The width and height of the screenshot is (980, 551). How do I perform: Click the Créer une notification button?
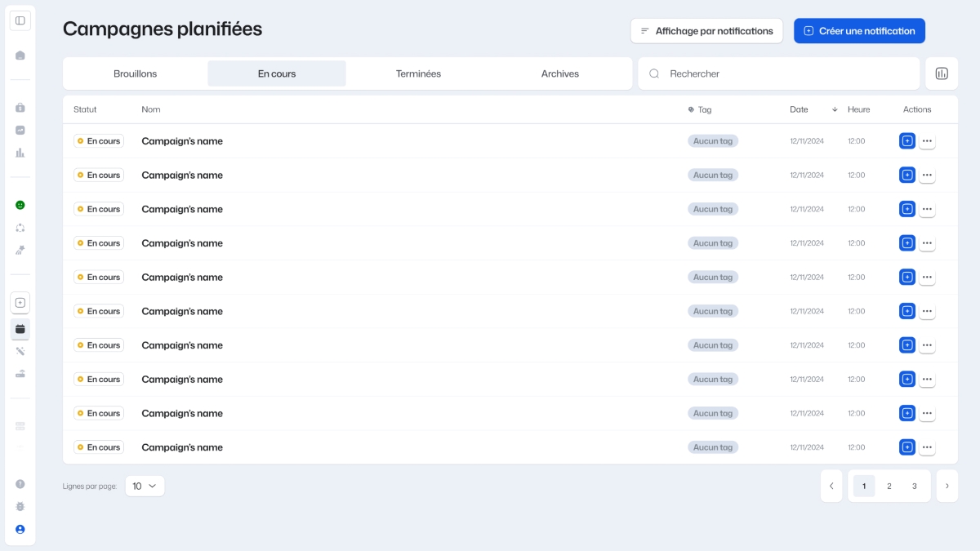(859, 31)
